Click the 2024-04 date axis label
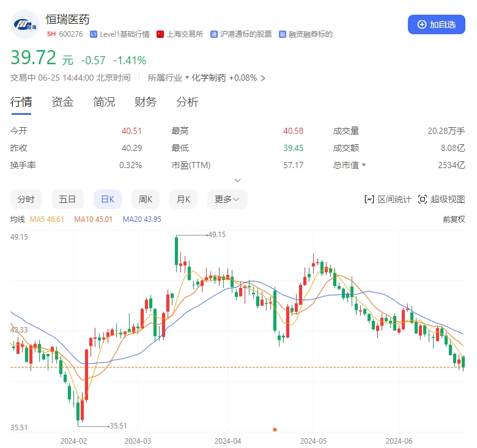477x448 pixels. (228, 441)
